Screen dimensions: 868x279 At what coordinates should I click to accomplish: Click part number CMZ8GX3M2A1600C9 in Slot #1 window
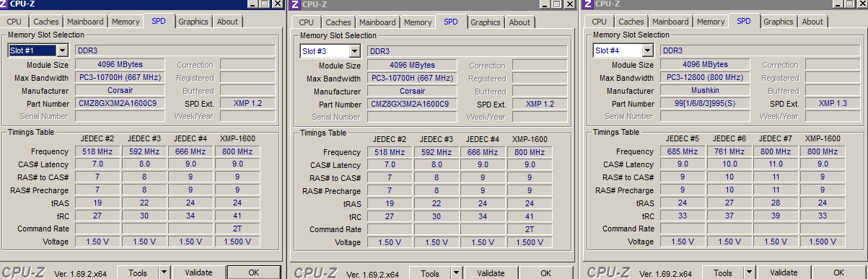click(120, 103)
